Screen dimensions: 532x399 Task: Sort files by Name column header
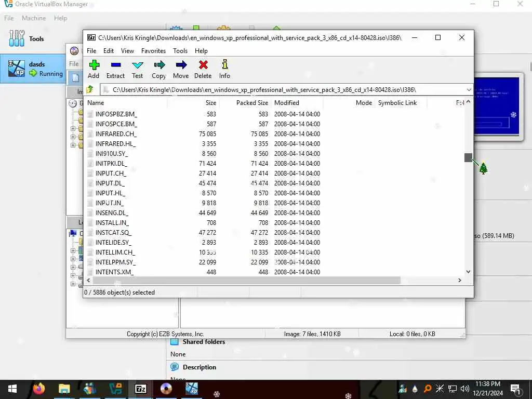(96, 103)
